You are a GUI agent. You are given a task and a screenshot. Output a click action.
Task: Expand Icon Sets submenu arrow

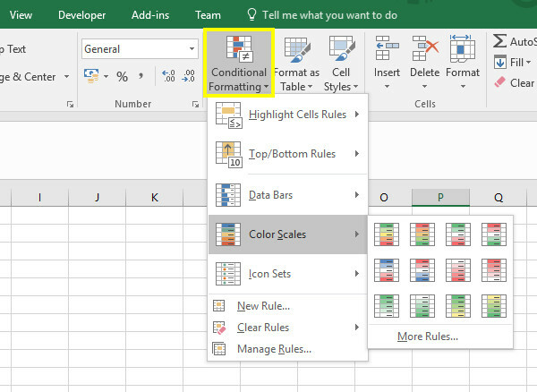(x=357, y=273)
